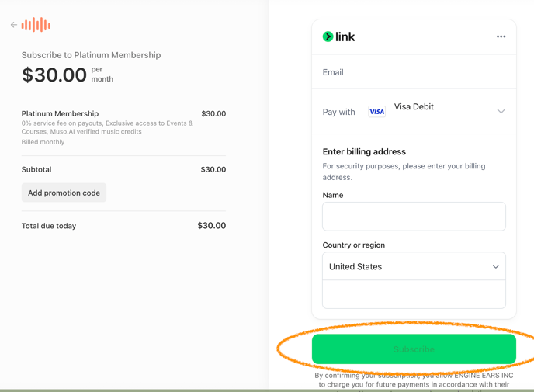Screen dimensions: 534x392
Task: Click the Pay with label
Action: (338, 112)
